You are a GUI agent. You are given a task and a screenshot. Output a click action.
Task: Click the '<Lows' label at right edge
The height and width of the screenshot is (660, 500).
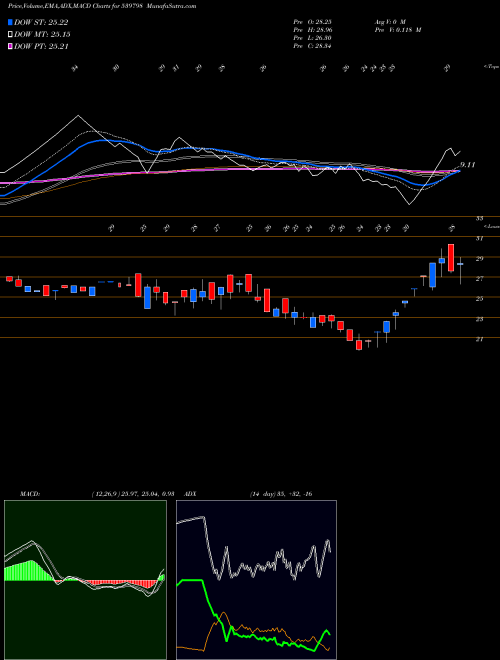[x=492, y=226]
